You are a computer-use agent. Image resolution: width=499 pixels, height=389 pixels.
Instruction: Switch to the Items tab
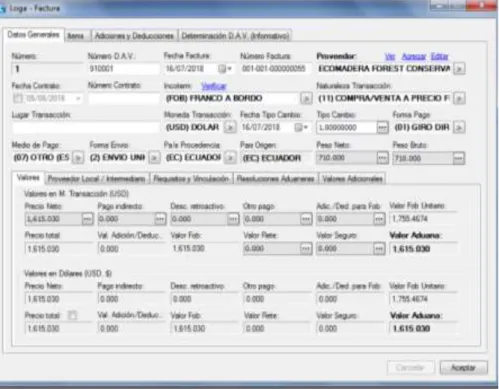coord(76,36)
